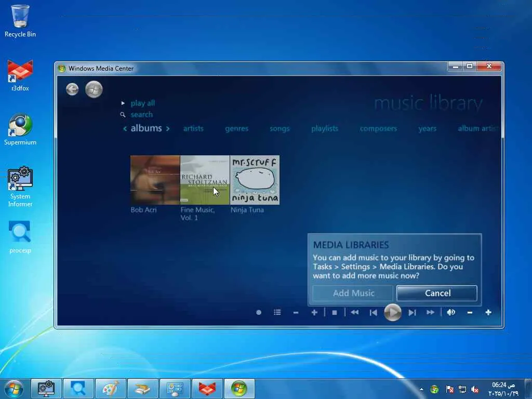532x399 pixels.
Task: Click the round play button
Action: pos(393,312)
